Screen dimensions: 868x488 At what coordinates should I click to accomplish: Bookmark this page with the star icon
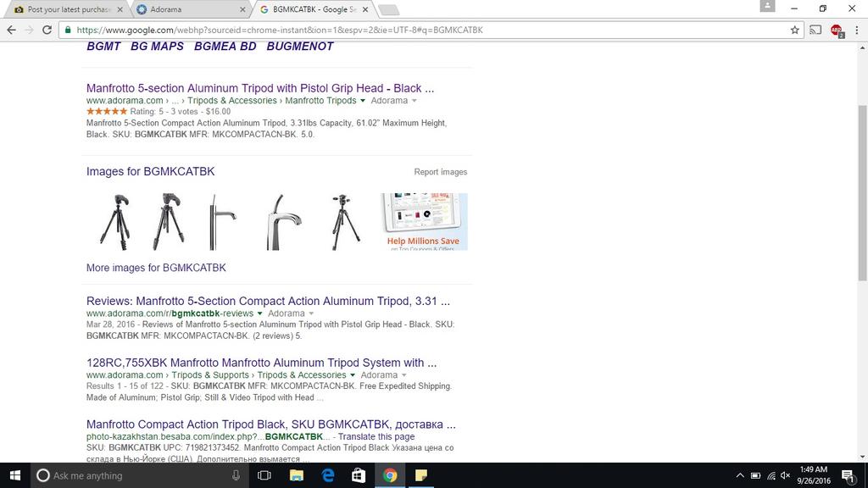(x=794, y=30)
